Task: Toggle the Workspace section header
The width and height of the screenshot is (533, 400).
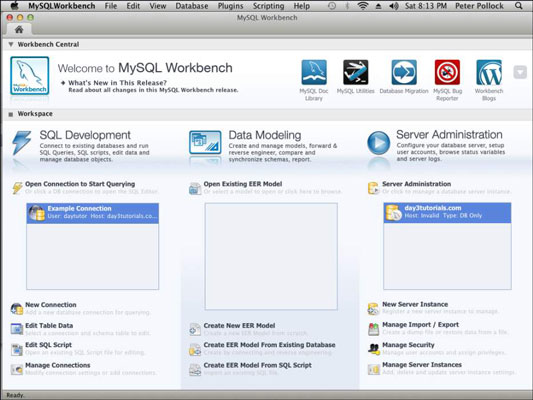Action: [11, 114]
